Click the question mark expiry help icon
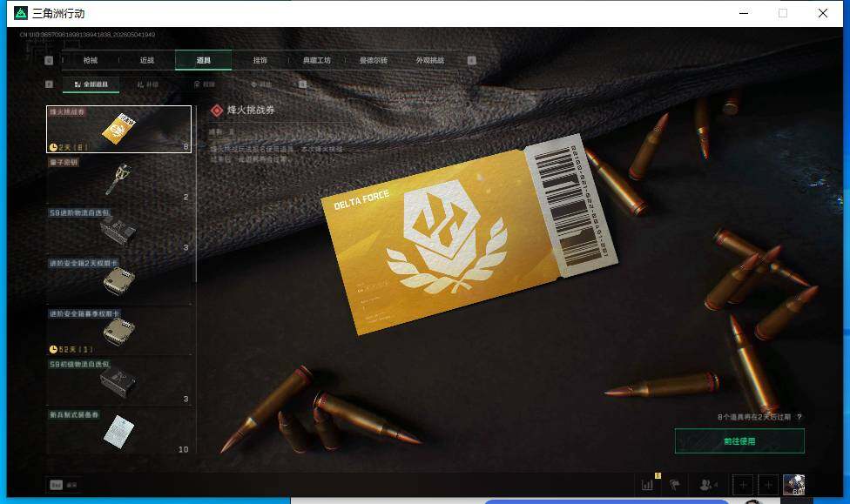 coord(799,417)
